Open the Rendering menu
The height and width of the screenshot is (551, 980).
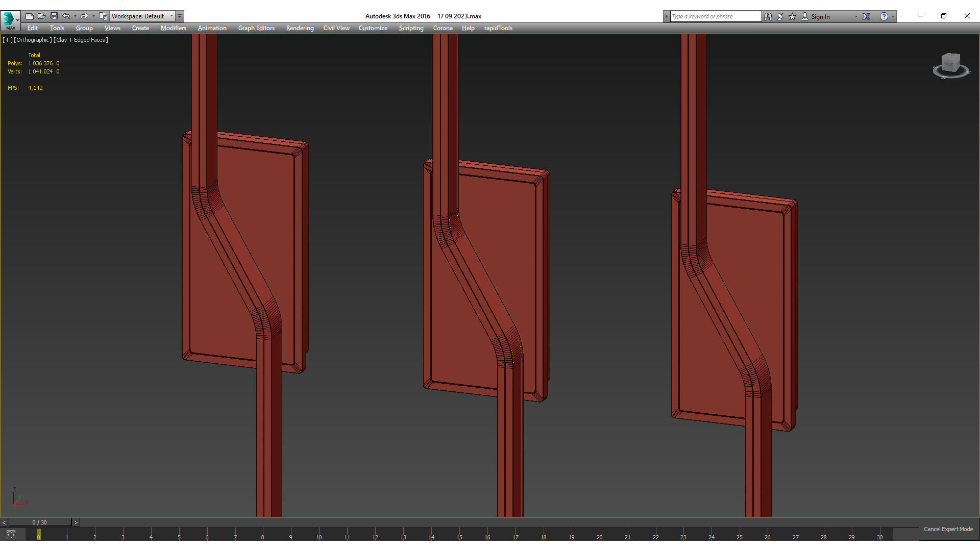coord(300,28)
